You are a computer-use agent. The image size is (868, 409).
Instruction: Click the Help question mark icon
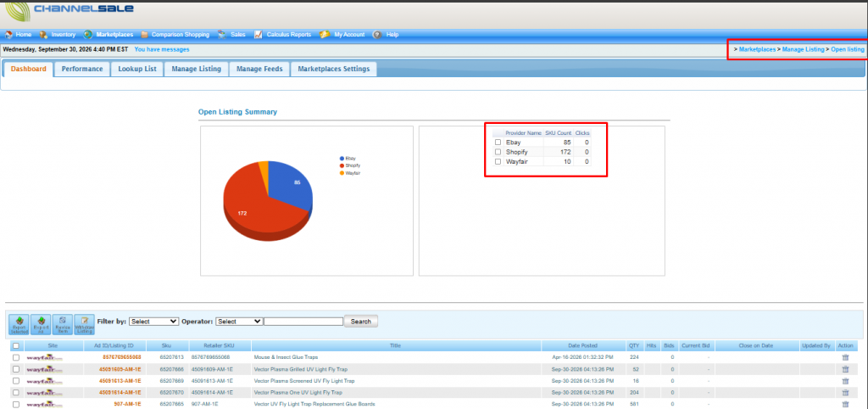tap(377, 34)
